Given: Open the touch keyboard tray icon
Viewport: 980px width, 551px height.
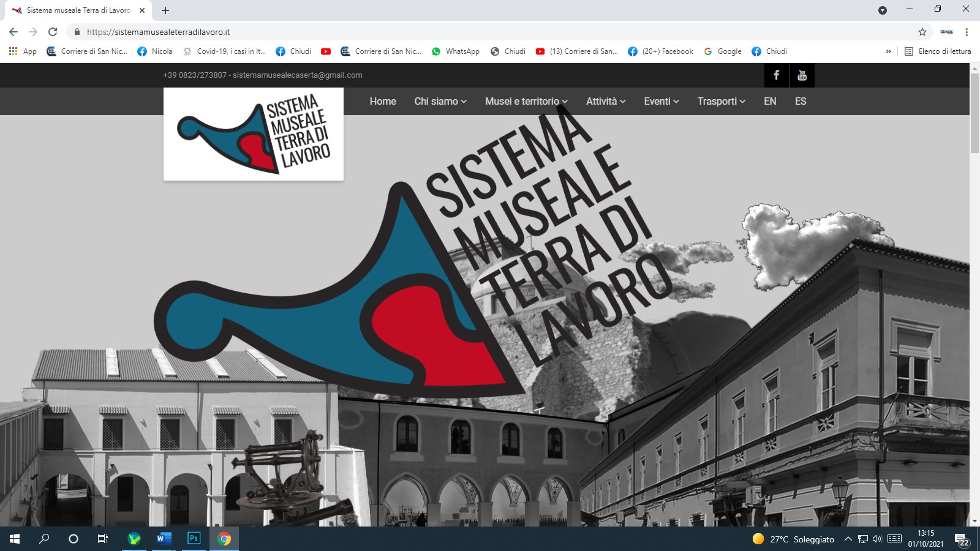Looking at the screenshot, I should click(894, 539).
